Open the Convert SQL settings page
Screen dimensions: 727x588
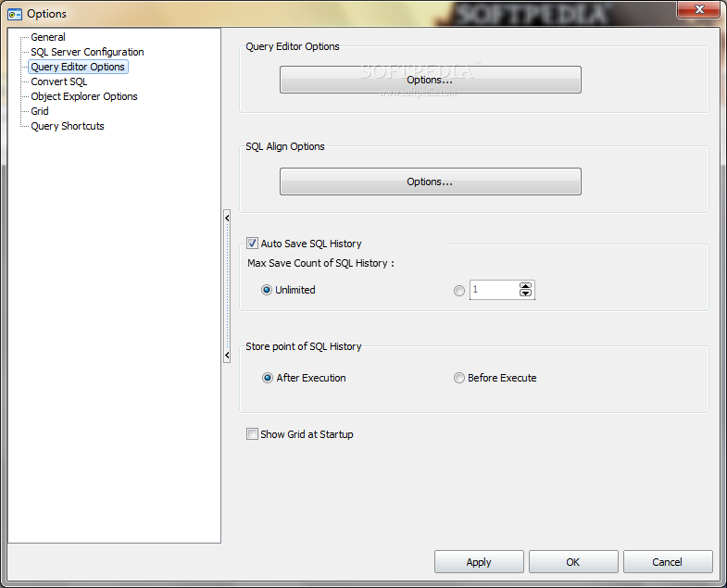(59, 81)
